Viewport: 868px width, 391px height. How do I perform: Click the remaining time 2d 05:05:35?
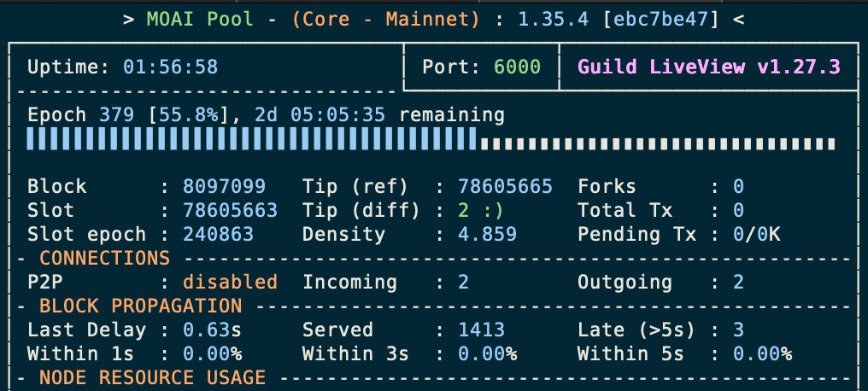click(x=320, y=115)
